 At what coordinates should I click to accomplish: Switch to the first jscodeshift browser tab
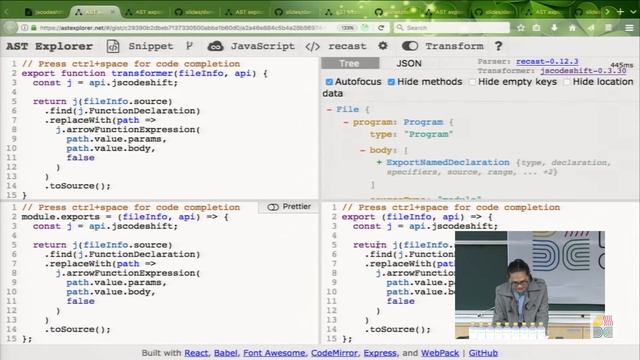pyautogui.click(x=44, y=12)
